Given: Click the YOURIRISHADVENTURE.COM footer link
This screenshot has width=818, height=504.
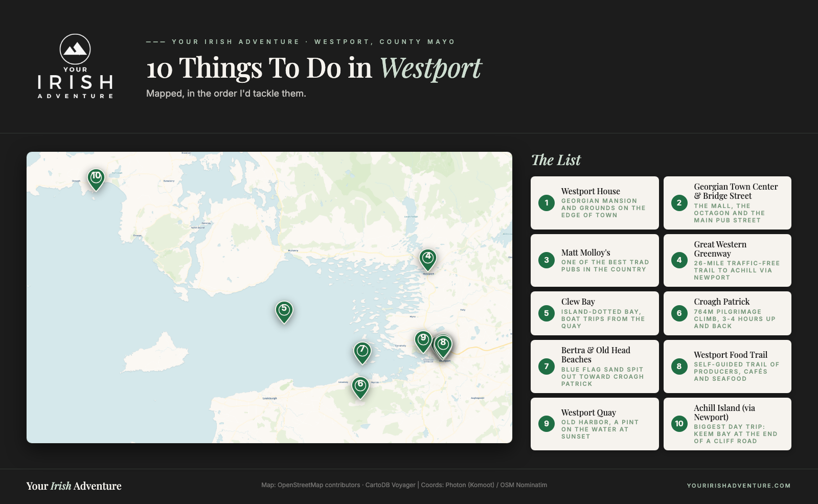Looking at the screenshot, I should 739,486.
